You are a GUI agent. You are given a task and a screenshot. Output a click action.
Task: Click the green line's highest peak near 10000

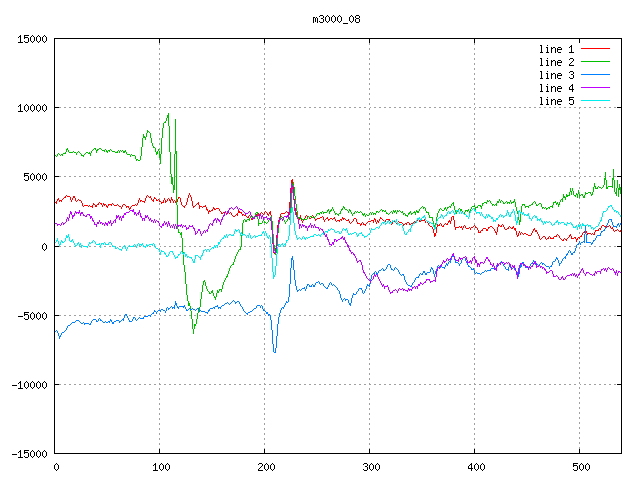pos(168,114)
